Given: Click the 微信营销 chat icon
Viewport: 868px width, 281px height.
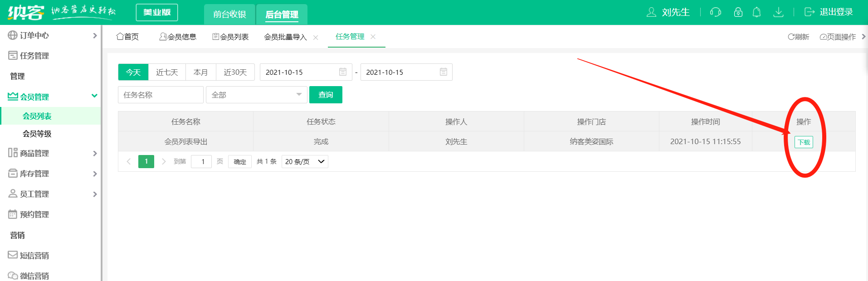Looking at the screenshot, I should (13, 276).
